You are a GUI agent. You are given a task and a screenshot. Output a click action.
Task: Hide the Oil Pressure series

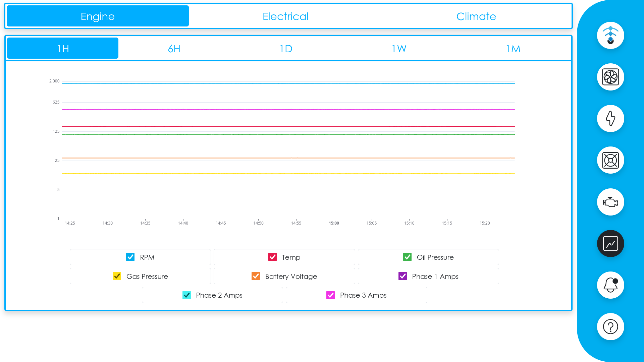(407, 257)
